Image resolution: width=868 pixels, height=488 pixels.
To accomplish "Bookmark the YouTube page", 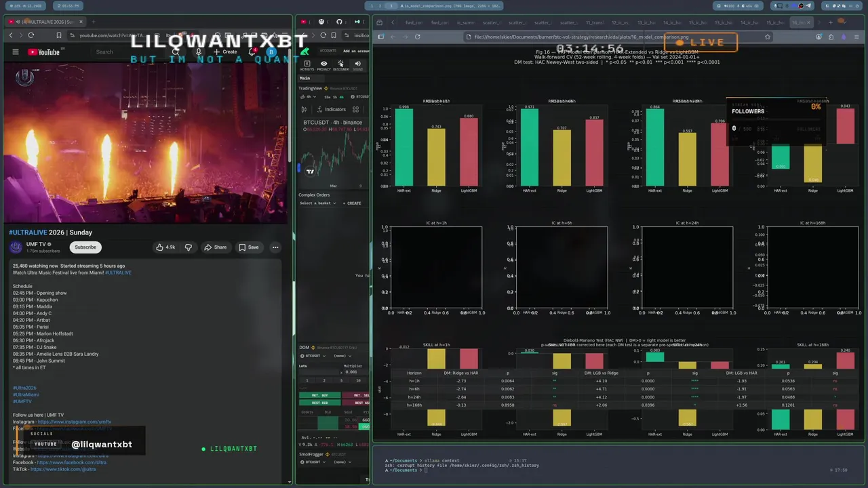I will pyautogui.click(x=59, y=35).
